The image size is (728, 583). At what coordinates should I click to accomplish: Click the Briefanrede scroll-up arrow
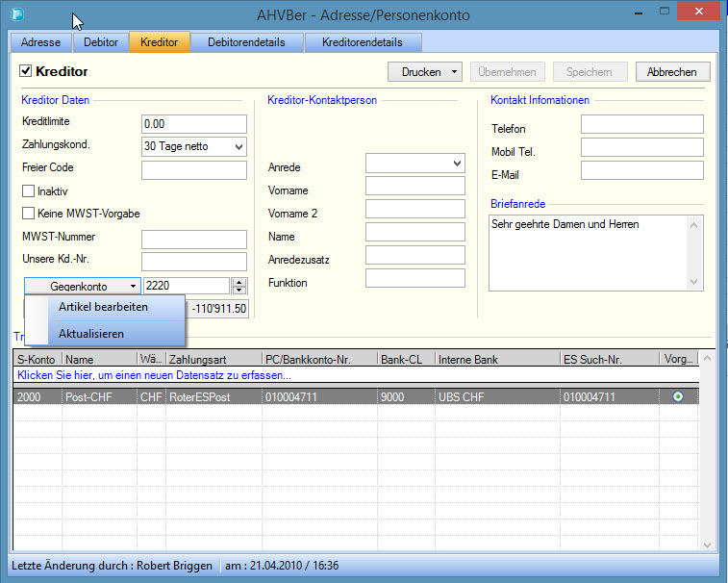[x=694, y=224]
